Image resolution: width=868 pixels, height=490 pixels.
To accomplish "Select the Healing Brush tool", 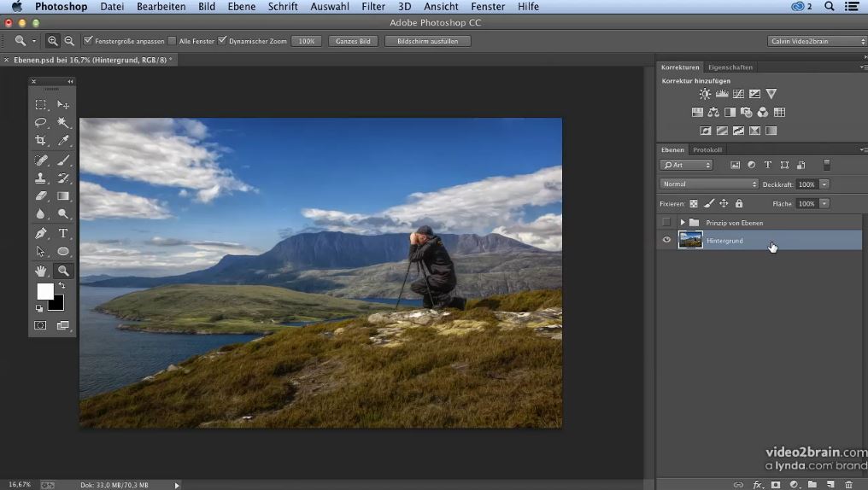I will click(40, 160).
